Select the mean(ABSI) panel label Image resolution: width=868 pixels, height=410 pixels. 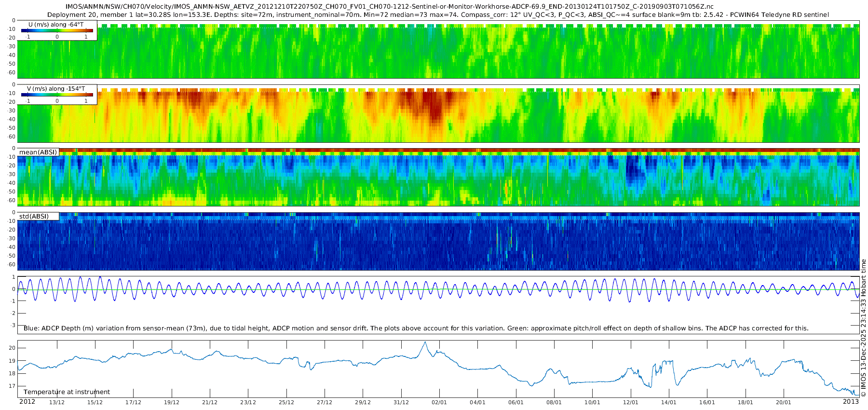[38, 152]
